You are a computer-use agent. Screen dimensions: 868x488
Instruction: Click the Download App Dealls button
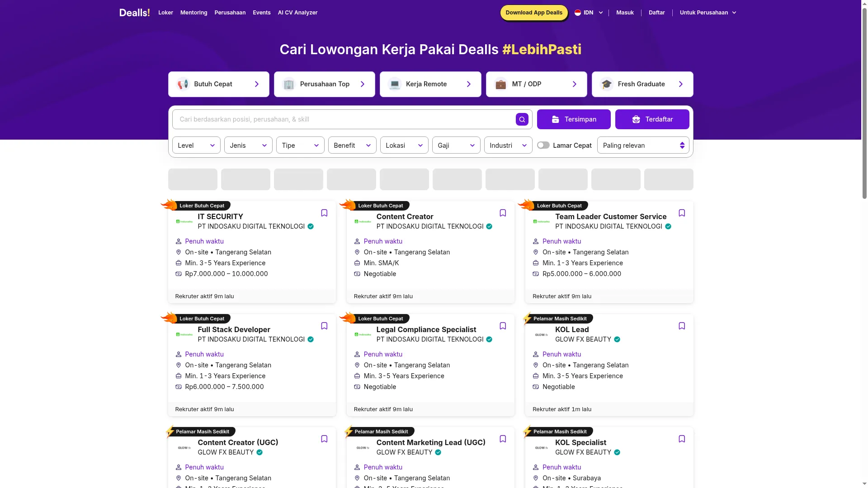(534, 13)
